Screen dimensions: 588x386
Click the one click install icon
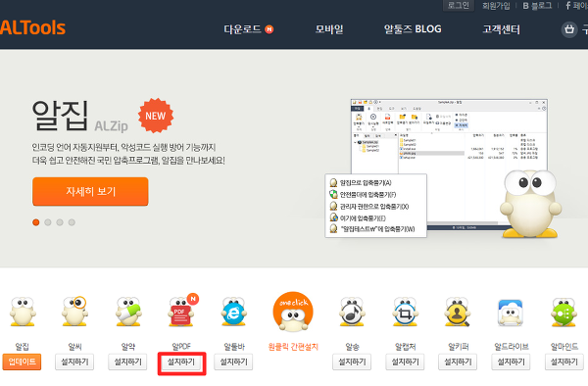[x=293, y=312]
